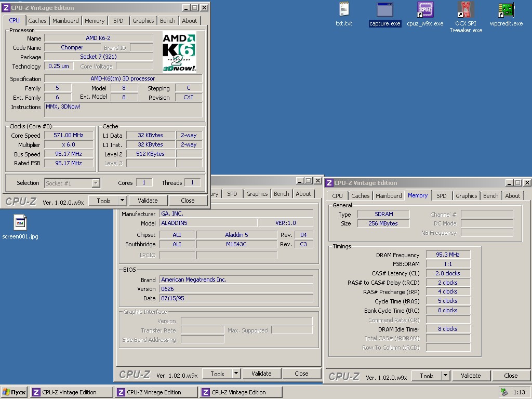
Task: Select SPD tab in Mainboard window
Action: point(232,194)
